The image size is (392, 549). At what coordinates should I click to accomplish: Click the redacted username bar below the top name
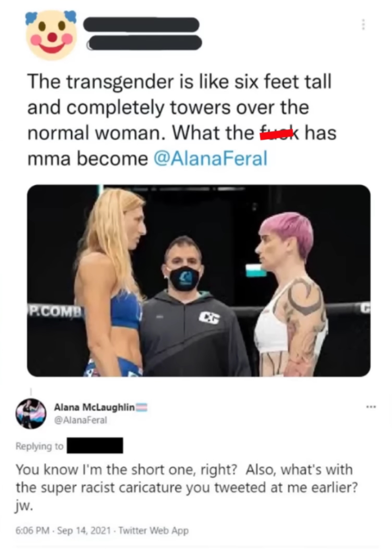(145, 43)
